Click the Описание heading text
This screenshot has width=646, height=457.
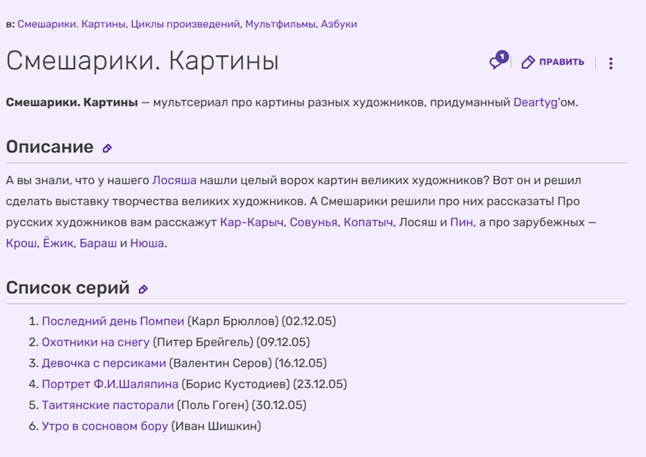50,147
